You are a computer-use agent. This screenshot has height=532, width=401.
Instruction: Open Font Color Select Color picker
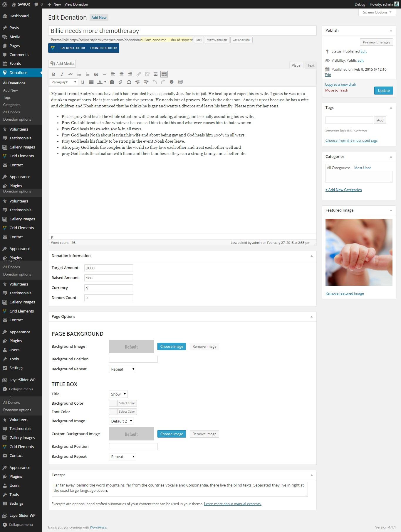tap(123, 412)
